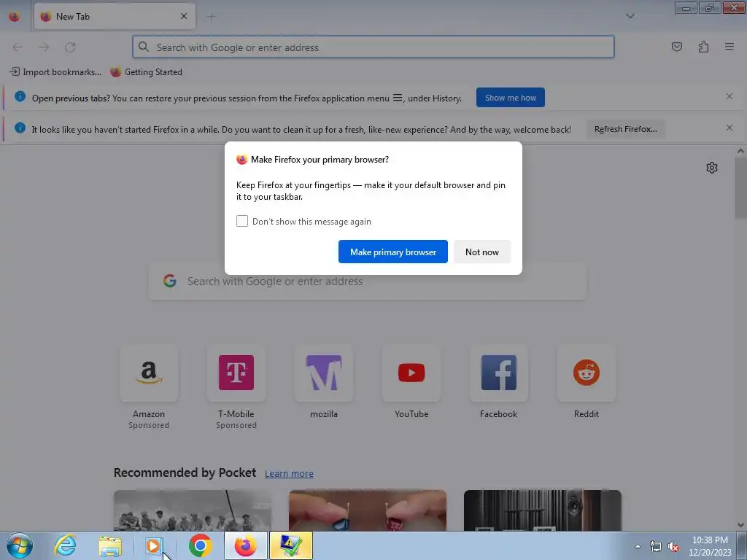This screenshot has width=747, height=560.
Task: Dismiss the Refresh Firefox notification bar
Action: (729, 128)
